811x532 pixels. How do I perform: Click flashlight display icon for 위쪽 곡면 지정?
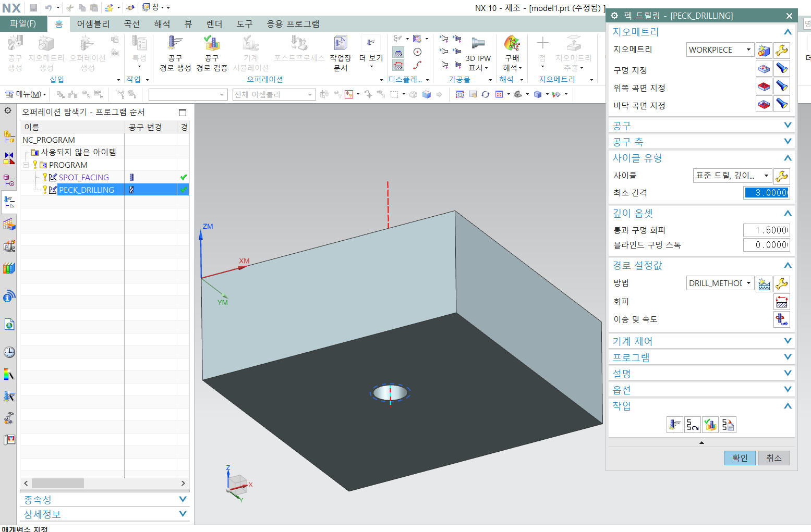(781, 86)
